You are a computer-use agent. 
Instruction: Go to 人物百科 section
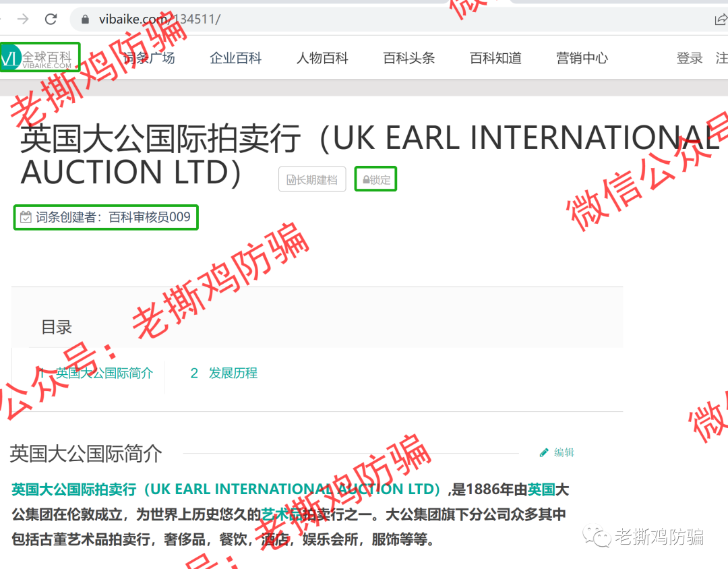point(322,58)
